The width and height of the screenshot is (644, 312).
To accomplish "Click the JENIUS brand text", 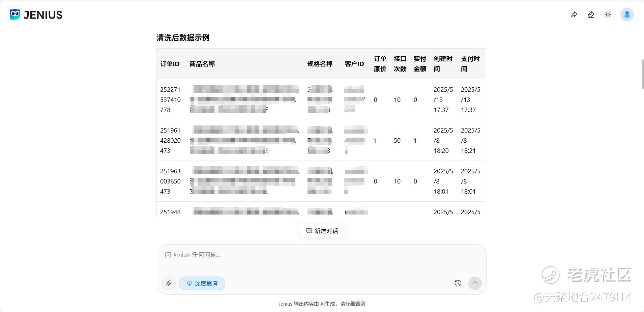I will point(43,15).
